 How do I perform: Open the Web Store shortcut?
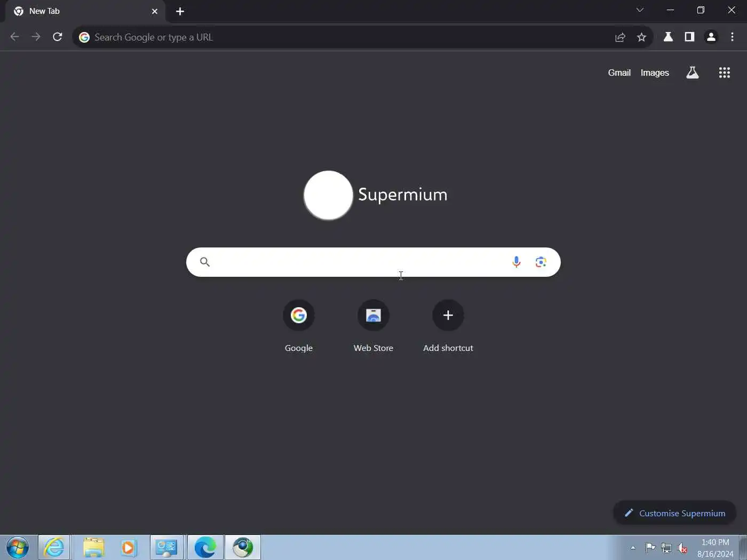point(373,326)
